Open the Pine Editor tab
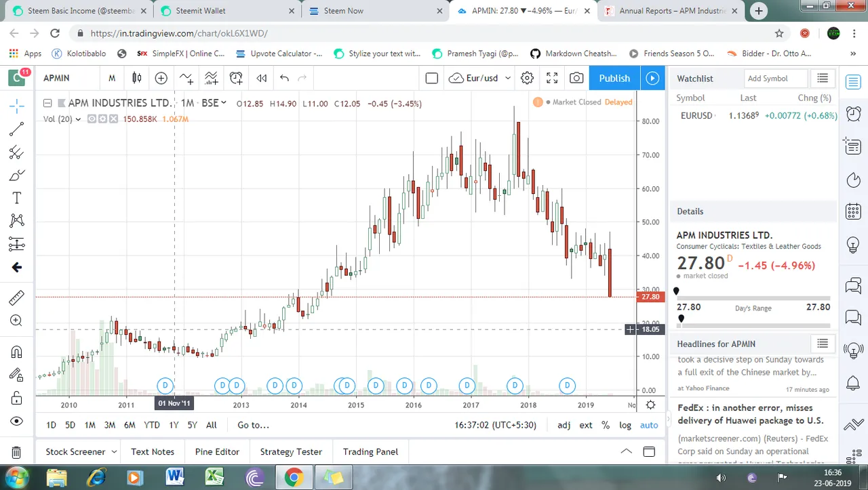868x490 pixels. [217, 451]
